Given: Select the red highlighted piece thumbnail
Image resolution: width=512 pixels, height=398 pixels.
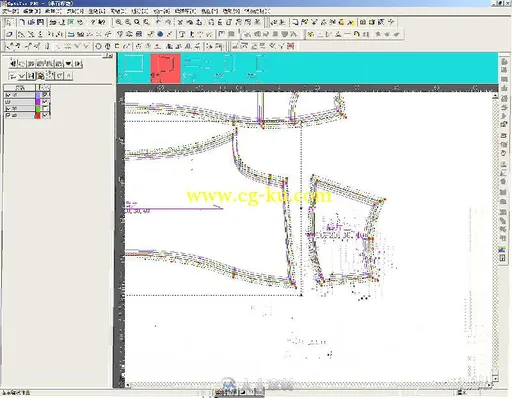Looking at the screenshot, I should pyautogui.click(x=165, y=68).
